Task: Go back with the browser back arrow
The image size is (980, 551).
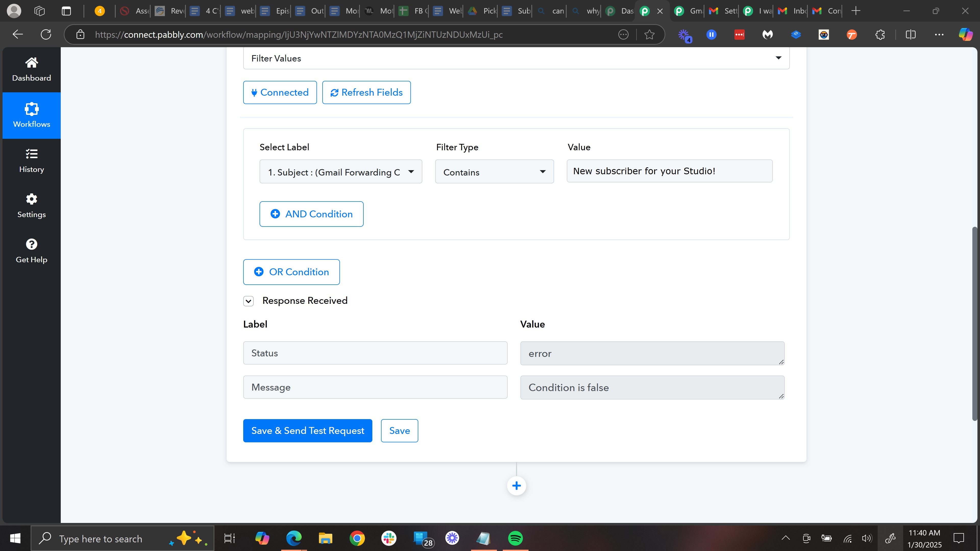Action: coord(18,35)
